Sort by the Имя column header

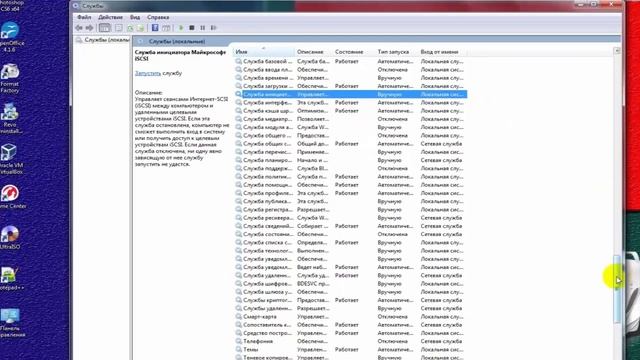264,52
